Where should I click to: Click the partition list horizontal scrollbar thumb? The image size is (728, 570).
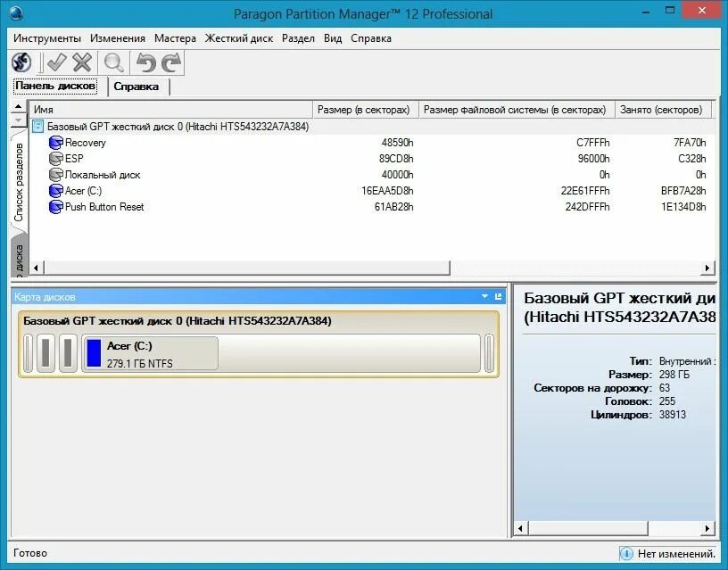[247, 268]
